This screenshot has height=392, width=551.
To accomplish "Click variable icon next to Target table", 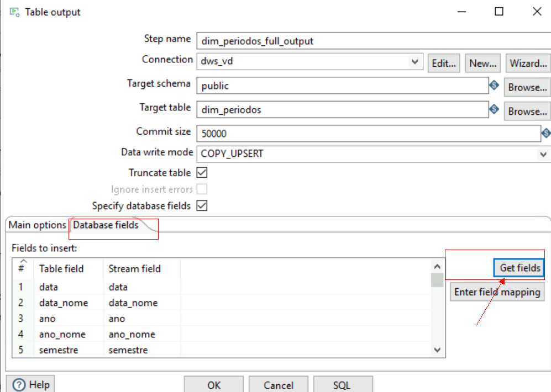I will pyautogui.click(x=494, y=109).
